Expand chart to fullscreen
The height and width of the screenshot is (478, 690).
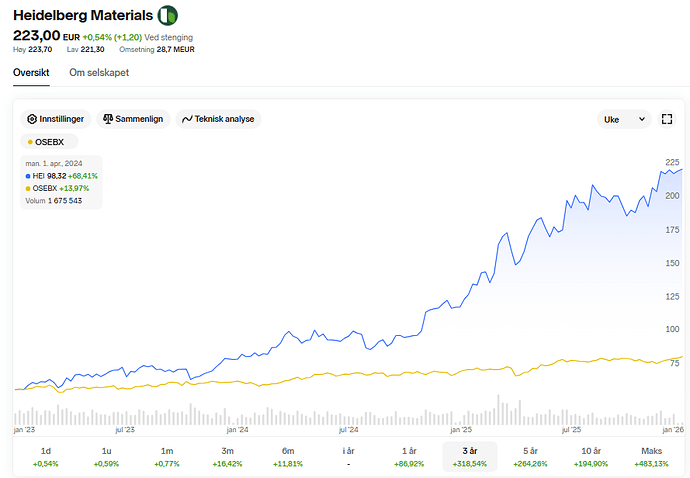pos(667,119)
